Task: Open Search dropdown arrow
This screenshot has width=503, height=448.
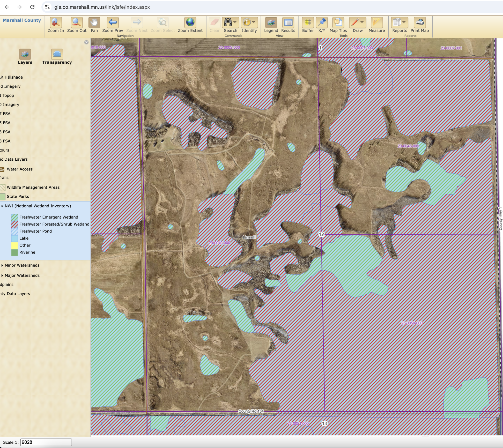Action: tap(235, 22)
